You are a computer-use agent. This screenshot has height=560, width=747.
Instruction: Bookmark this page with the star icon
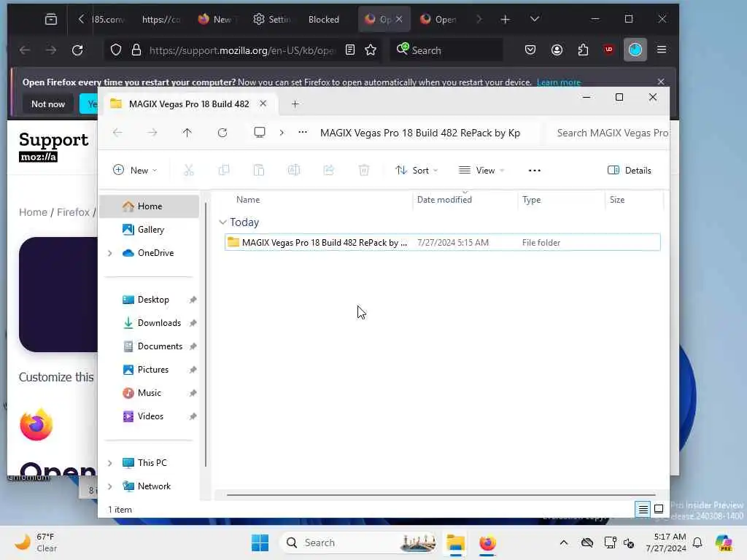coord(371,50)
